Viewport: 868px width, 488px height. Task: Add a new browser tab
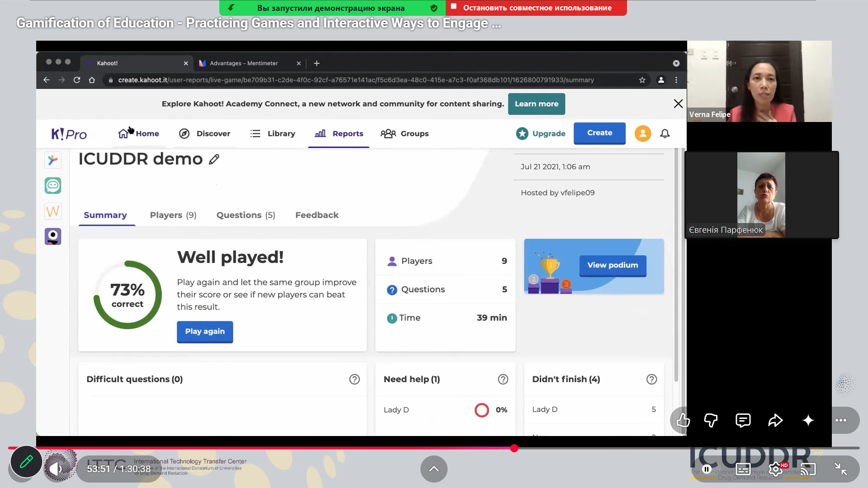pos(317,63)
